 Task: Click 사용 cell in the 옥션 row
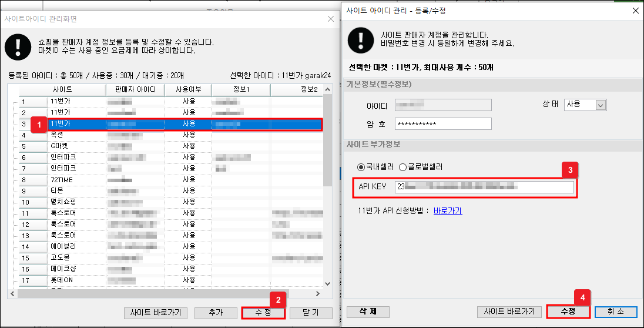tap(189, 135)
